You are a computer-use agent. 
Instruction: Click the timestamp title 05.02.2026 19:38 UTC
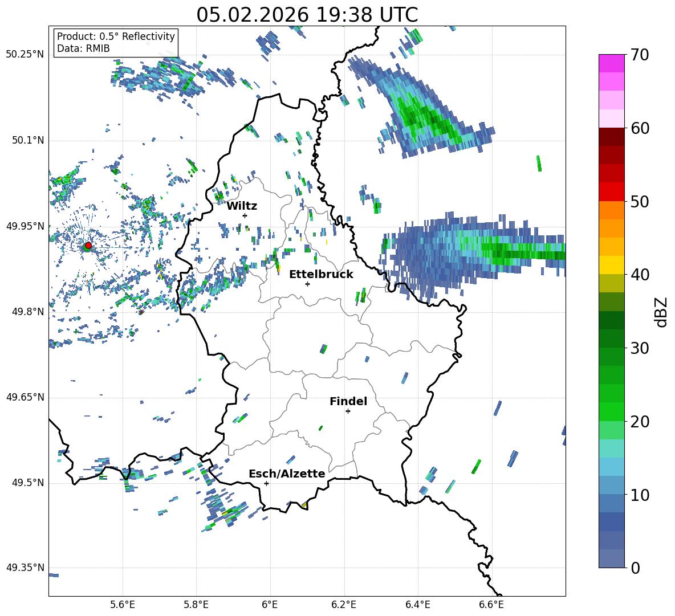click(307, 15)
